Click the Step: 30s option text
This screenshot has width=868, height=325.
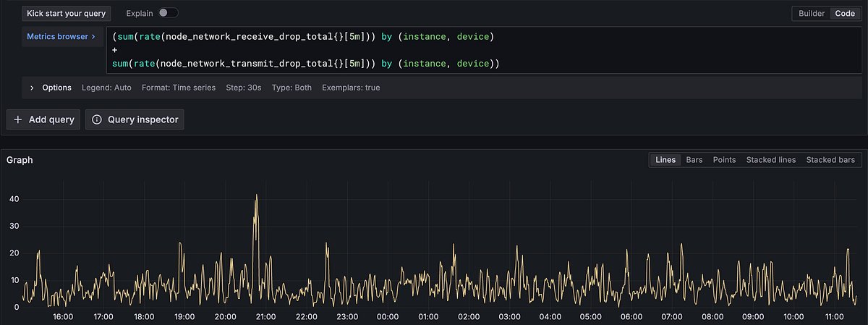coord(244,88)
